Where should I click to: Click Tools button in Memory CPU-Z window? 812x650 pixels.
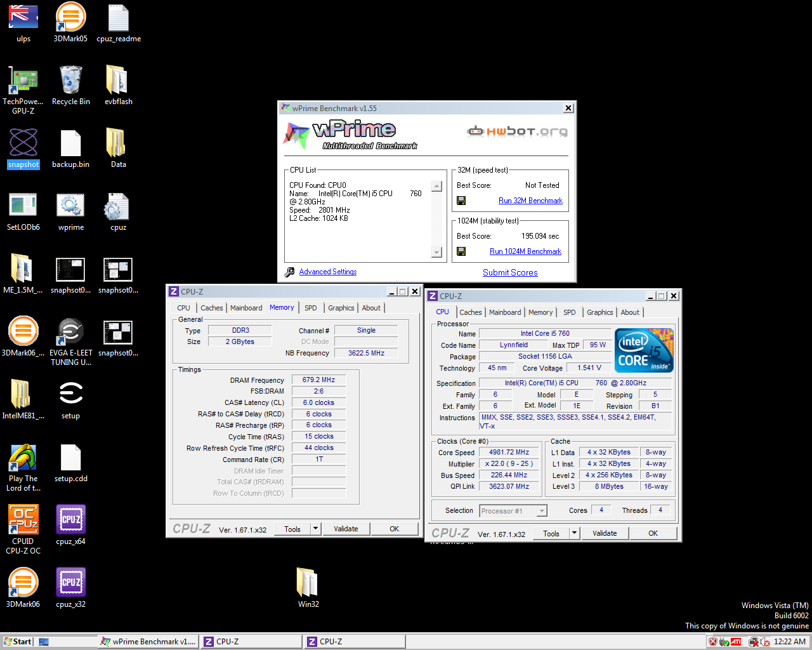coord(292,529)
